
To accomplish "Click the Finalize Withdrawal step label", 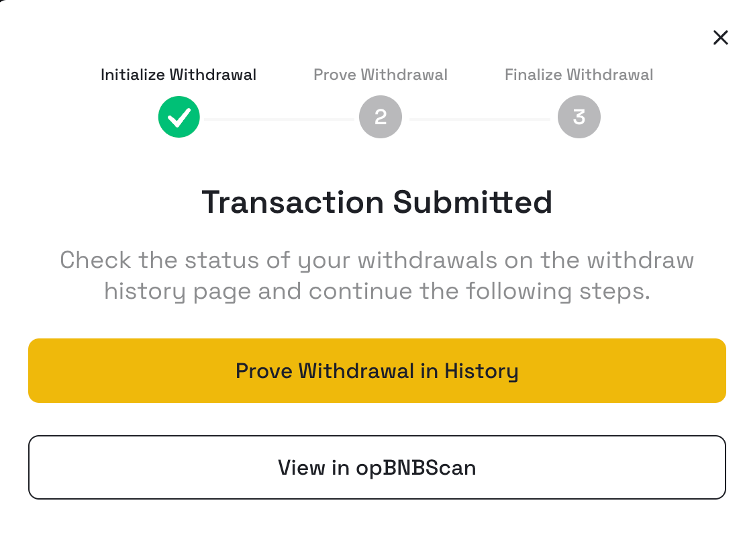I will point(579,75).
